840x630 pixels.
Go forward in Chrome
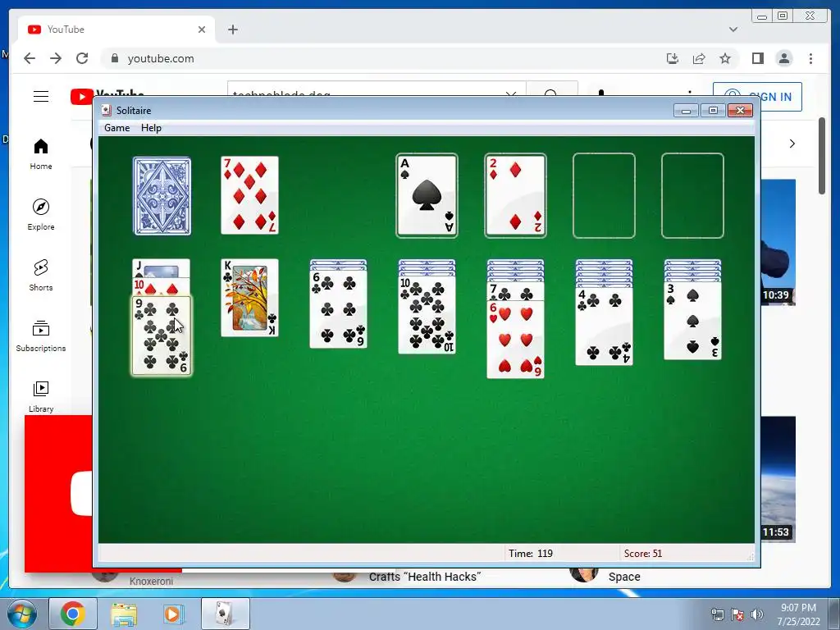click(x=56, y=58)
